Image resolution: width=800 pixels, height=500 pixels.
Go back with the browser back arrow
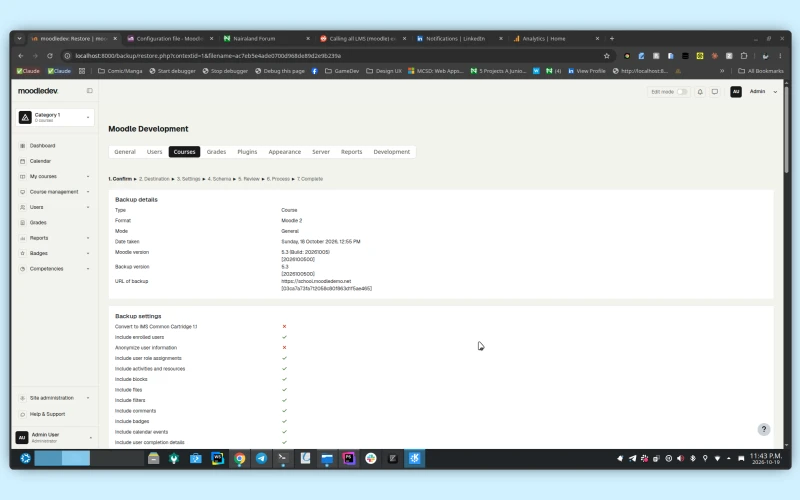(21, 56)
